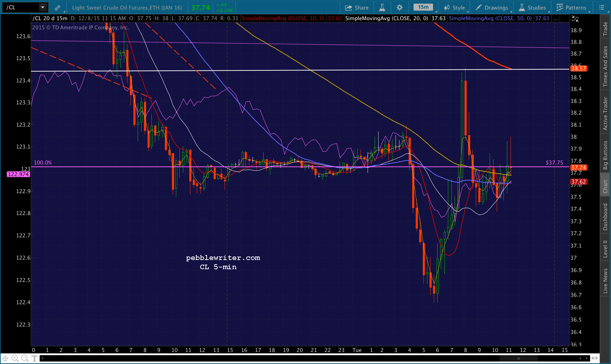Screen dimensions: 611x364
Task: Open the Drawings dropdown
Action: (492, 7)
